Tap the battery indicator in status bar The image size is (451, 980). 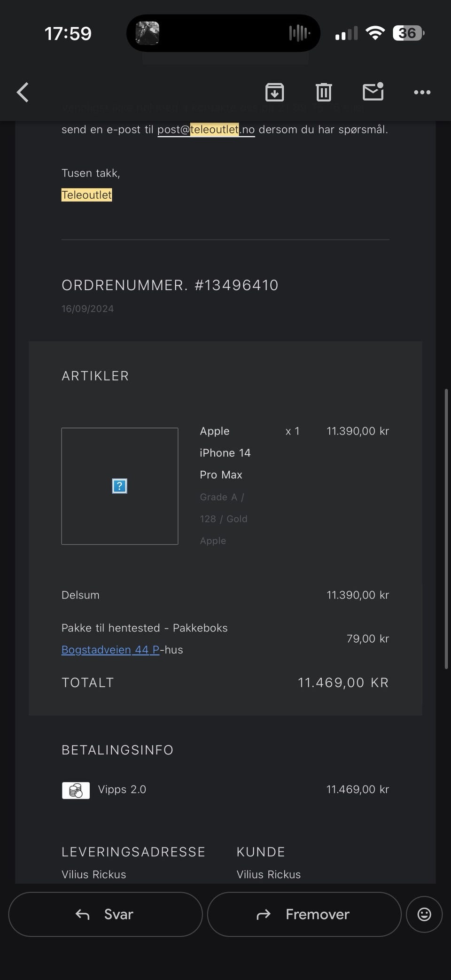[409, 33]
